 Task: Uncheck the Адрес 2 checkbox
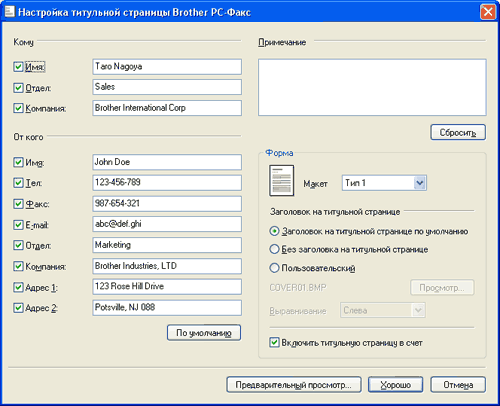pyautogui.click(x=18, y=308)
